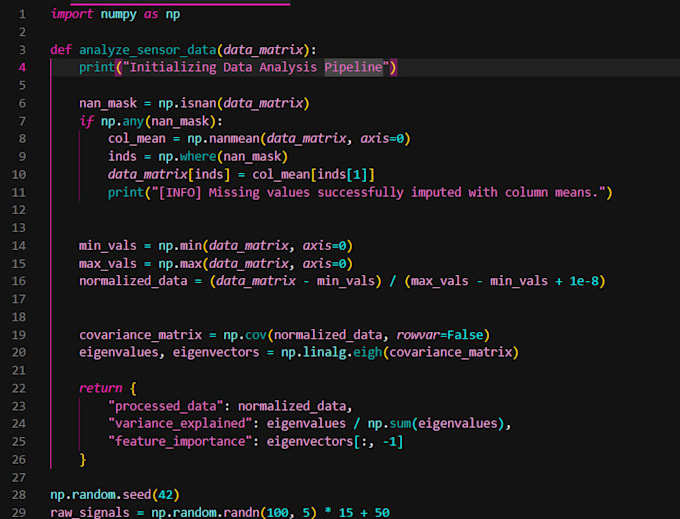Viewport: 680px width, 519px height.
Task: Click 'any' in np.any on line 7
Action: click(133, 121)
